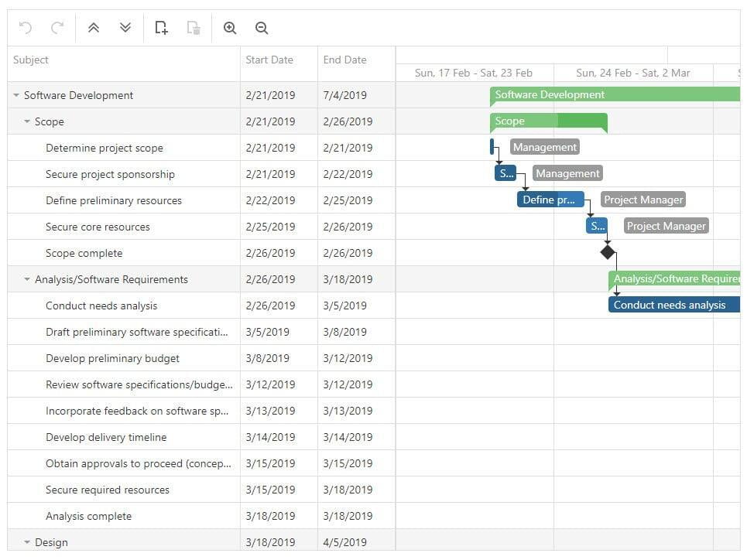Click the green Scope summary bar

tap(548, 121)
